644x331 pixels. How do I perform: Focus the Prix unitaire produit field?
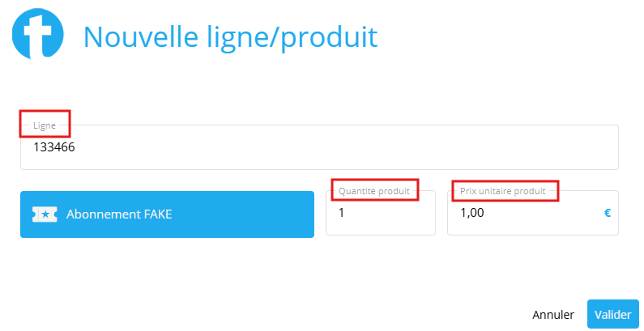[x=533, y=213]
